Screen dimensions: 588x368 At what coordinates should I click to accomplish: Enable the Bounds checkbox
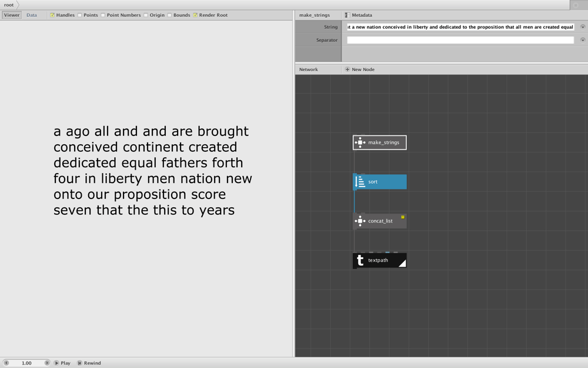[169, 15]
